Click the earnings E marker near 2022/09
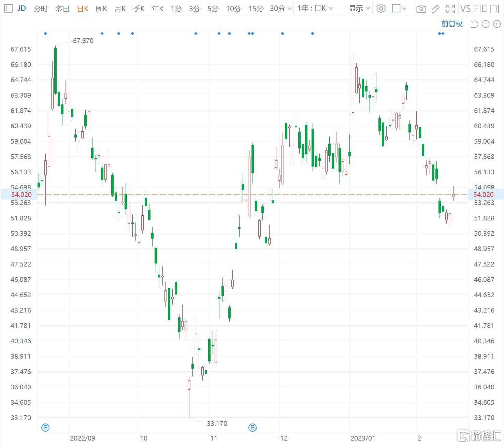This screenshot has height=445, width=504. (x=45, y=427)
